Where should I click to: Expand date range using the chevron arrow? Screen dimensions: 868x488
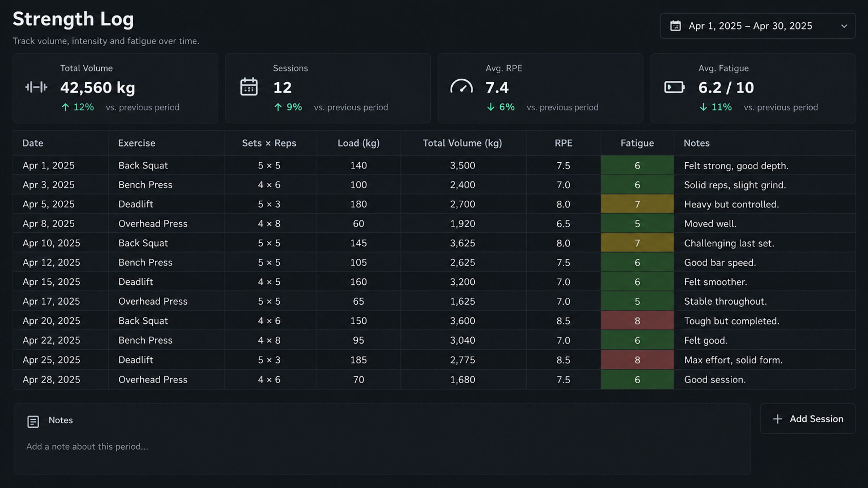click(x=844, y=26)
